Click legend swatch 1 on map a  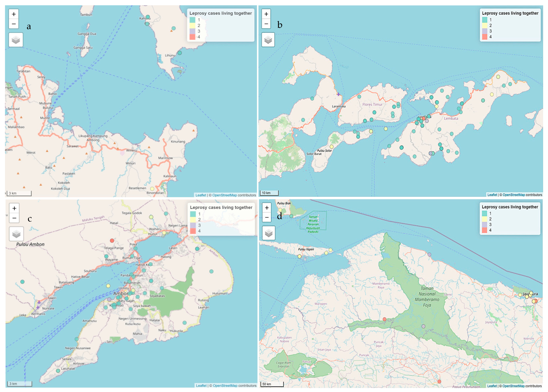click(x=192, y=20)
